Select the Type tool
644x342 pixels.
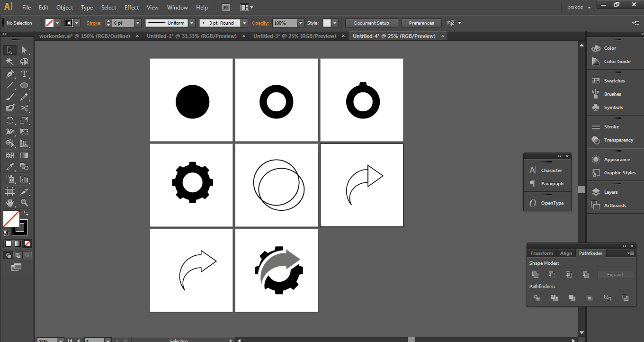24,74
